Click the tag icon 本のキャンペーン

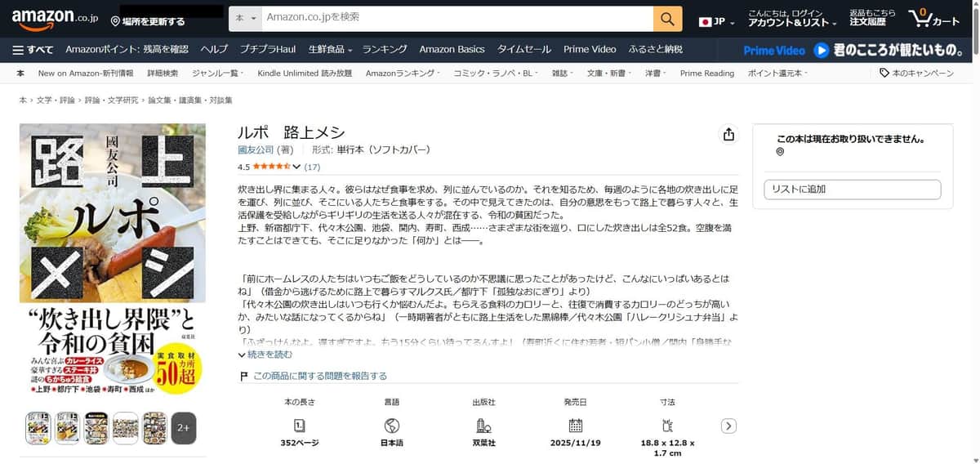click(x=884, y=74)
